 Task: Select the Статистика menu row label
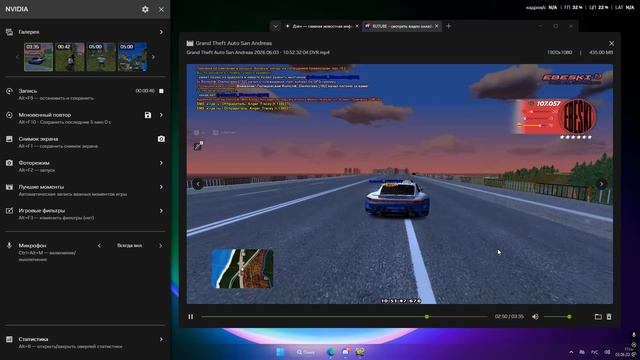[x=33, y=339]
